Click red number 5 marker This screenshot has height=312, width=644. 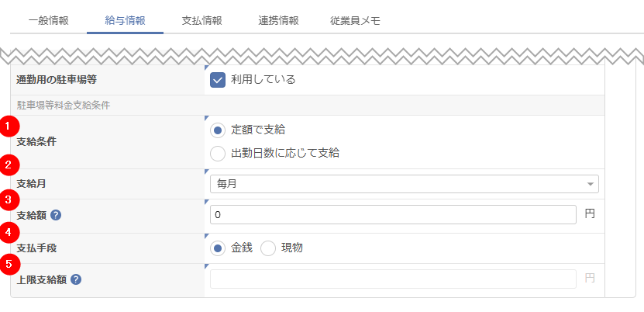click(x=9, y=262)
